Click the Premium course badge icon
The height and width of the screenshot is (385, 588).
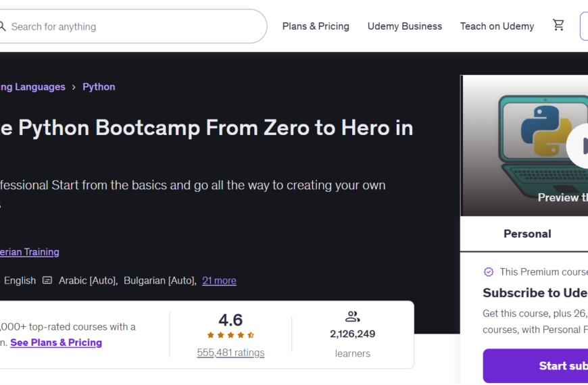tap(489, 272)
